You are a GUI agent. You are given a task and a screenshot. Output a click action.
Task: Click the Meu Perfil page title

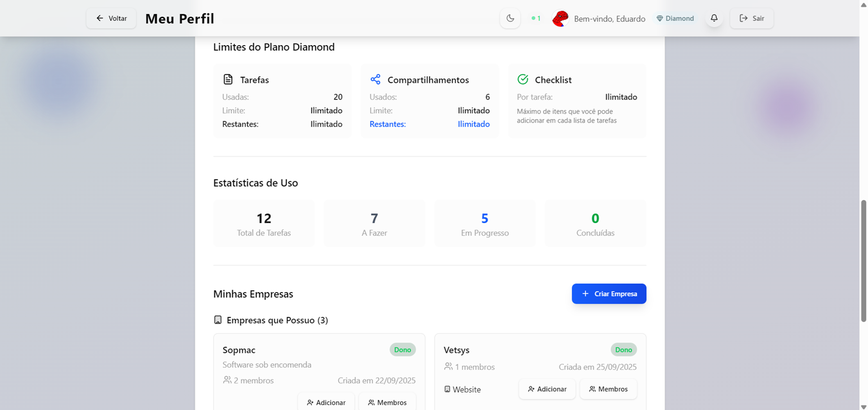tap(180, 19)
